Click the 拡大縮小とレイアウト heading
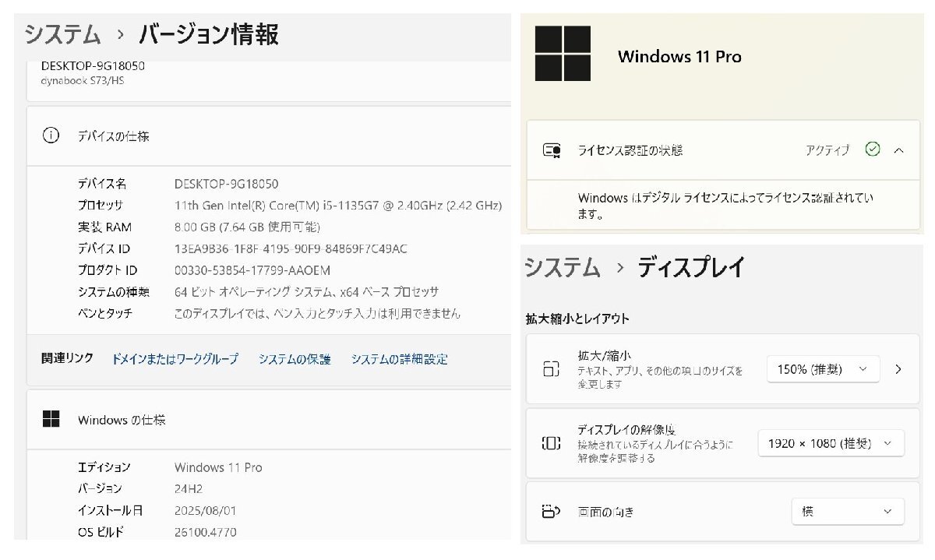Viewport: 935px width, 560px height. pos(577,319)
